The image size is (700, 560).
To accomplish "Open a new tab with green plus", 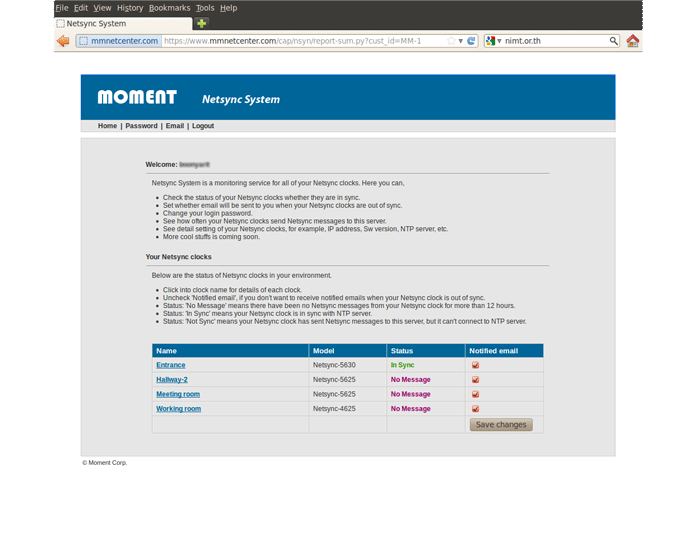I will tap(201, 23).
